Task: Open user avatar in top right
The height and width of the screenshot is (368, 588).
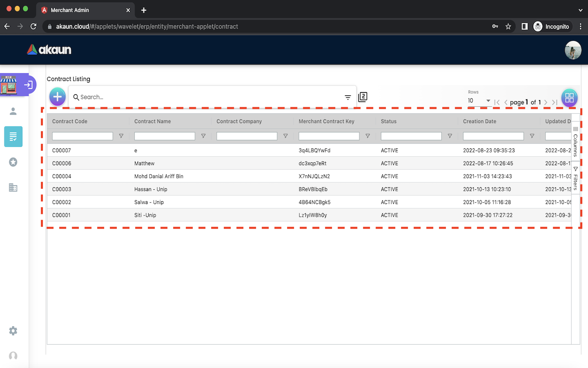Action: 573,50
